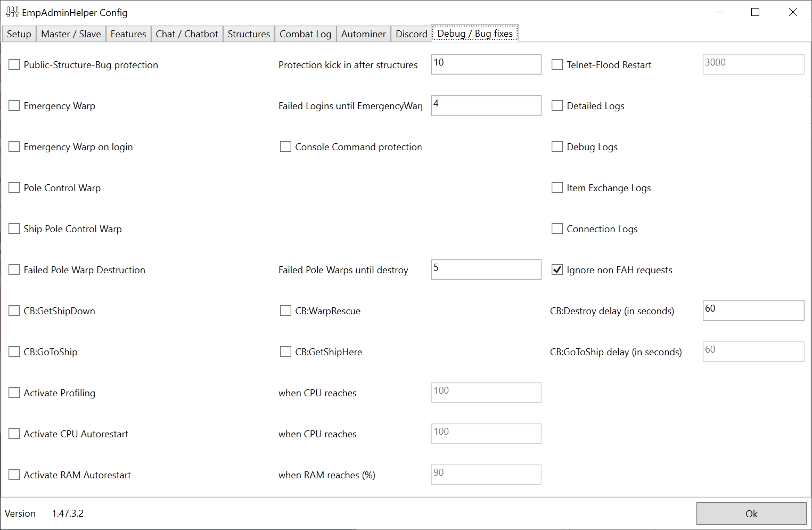This screenshot has width=812, height=530.
Task: Check the CB:GetShipDown option
Action: pyautogui.click(x=14, y=311)
